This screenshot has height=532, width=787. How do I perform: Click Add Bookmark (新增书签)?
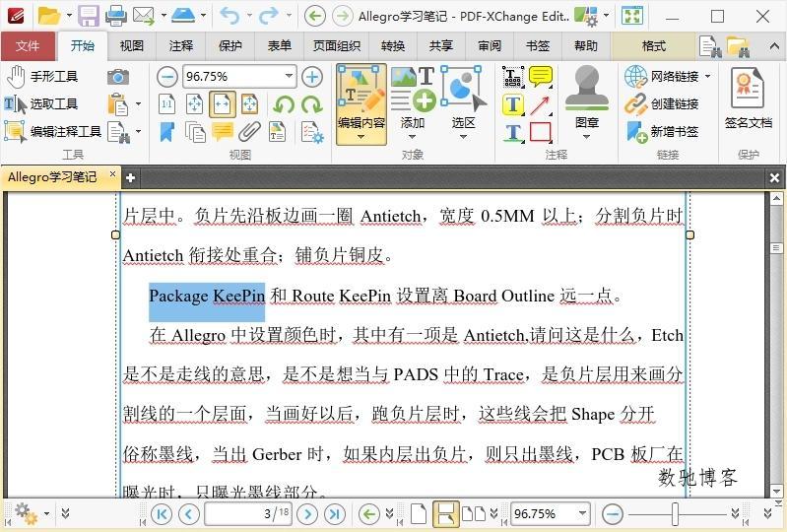[x=663, y=131]
